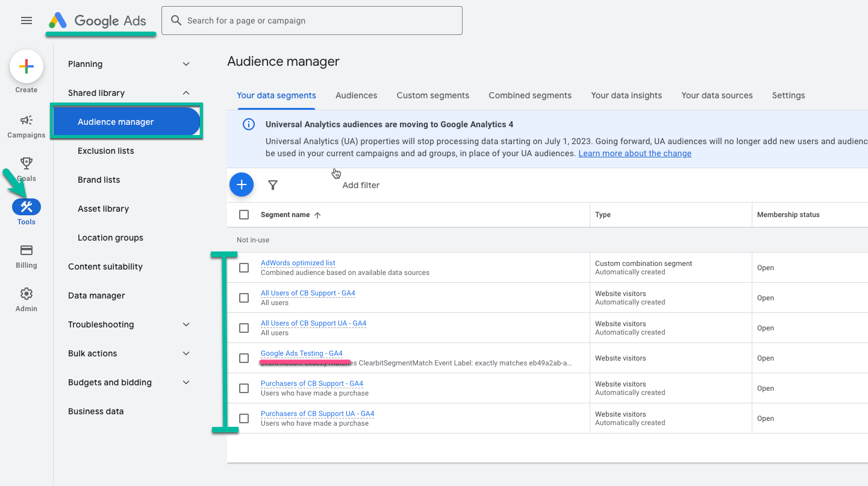
Task: Open Google Ads Testing - GA4 segment
Action: 302,353
